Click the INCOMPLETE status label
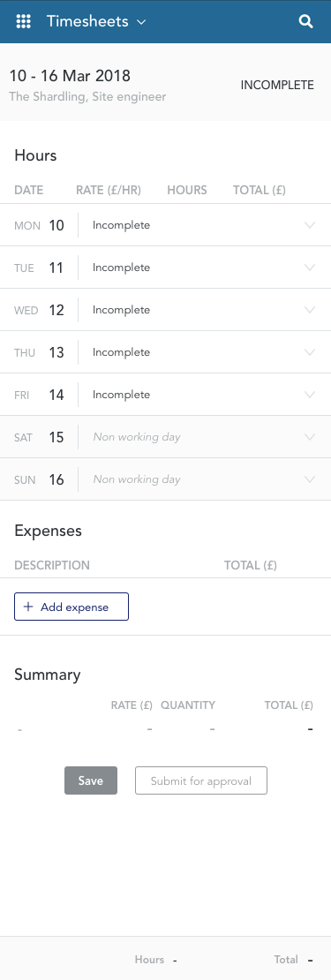The image size is (331, 980). coord(277,85)
